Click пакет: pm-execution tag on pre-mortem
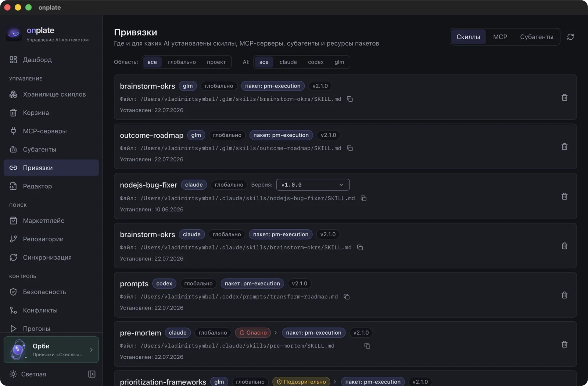The width and height of the screenshot is (588, 386). [314, 333]
